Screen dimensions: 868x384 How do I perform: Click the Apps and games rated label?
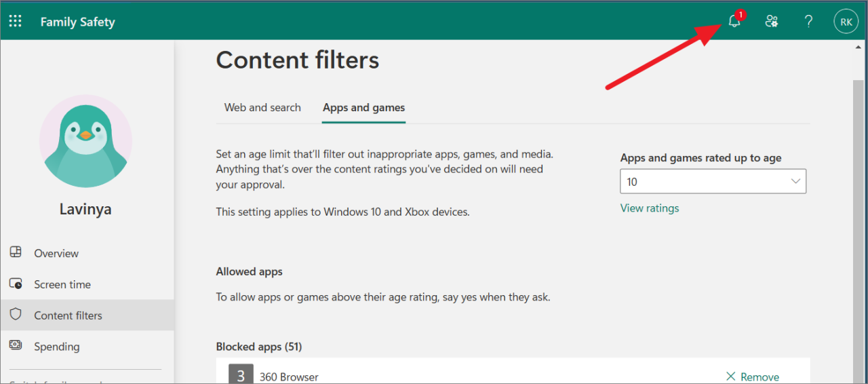point(701,157)
